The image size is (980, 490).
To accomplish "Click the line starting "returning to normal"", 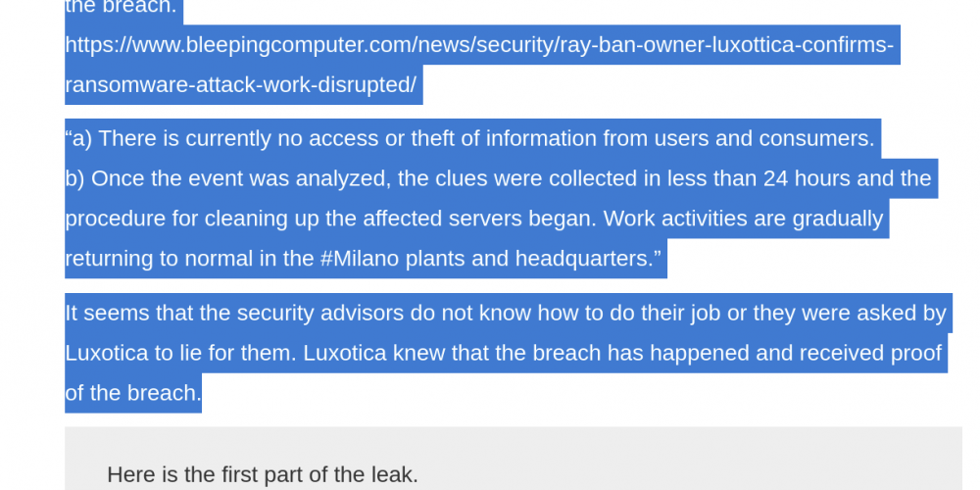I will 363,258.
